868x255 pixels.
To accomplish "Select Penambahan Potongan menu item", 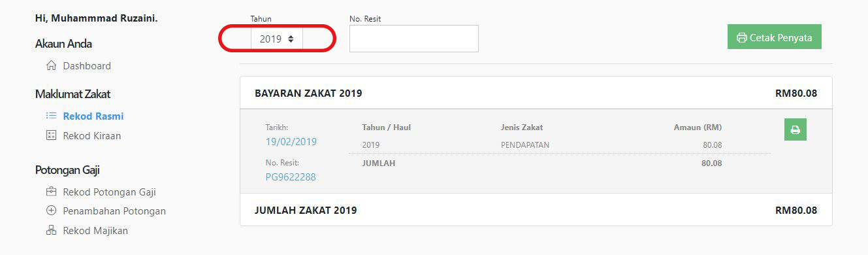I will 114,211.
